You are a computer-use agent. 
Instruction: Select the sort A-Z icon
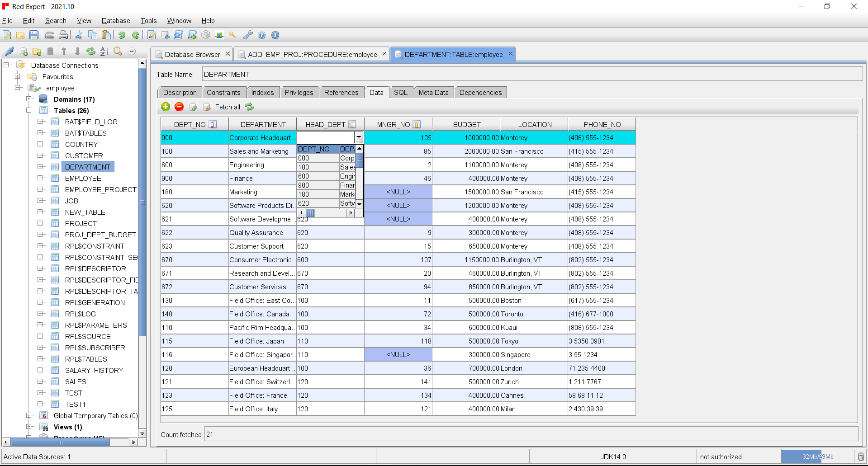click(104, 51)
